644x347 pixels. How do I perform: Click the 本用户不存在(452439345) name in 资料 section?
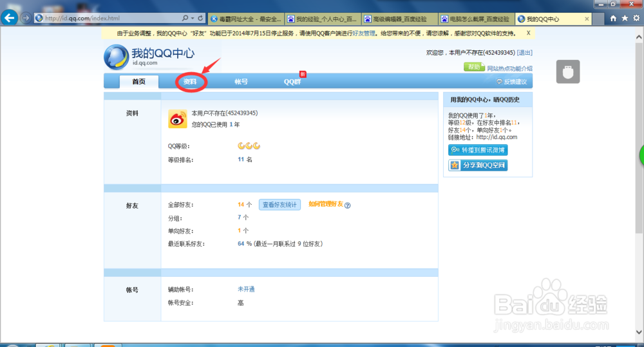point(225,113)
